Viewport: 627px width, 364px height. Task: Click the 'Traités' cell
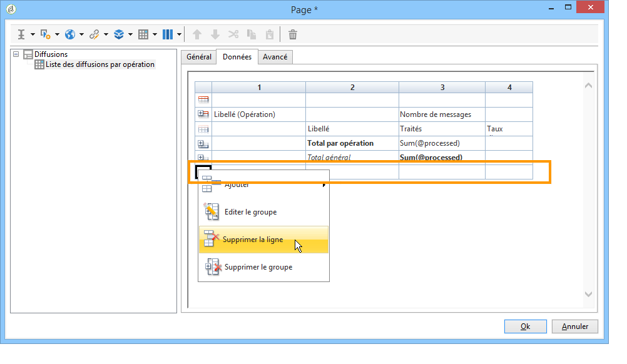[442, 129]
